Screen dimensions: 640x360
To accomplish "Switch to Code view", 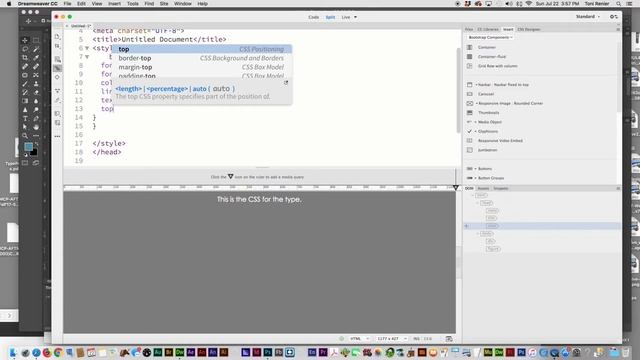I will pos(313,17).
